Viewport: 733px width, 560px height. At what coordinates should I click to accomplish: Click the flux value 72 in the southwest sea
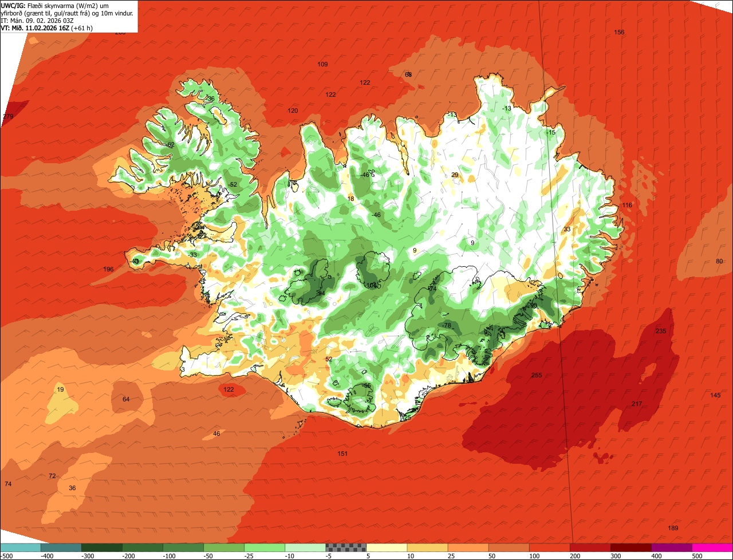52,476
